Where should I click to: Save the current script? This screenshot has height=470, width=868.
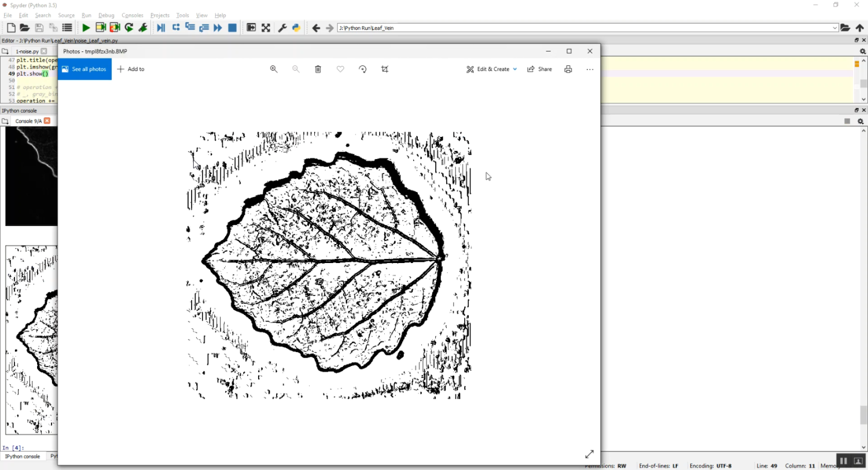(38, 27)
